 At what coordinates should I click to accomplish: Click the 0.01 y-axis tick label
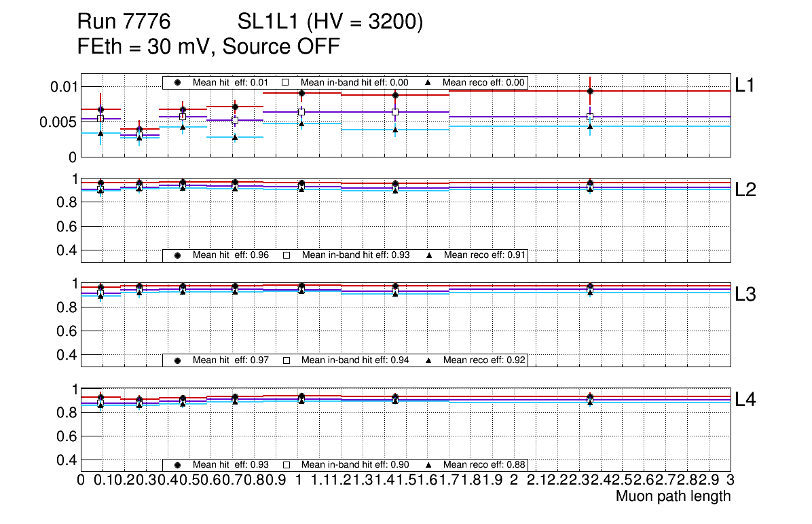62,86
